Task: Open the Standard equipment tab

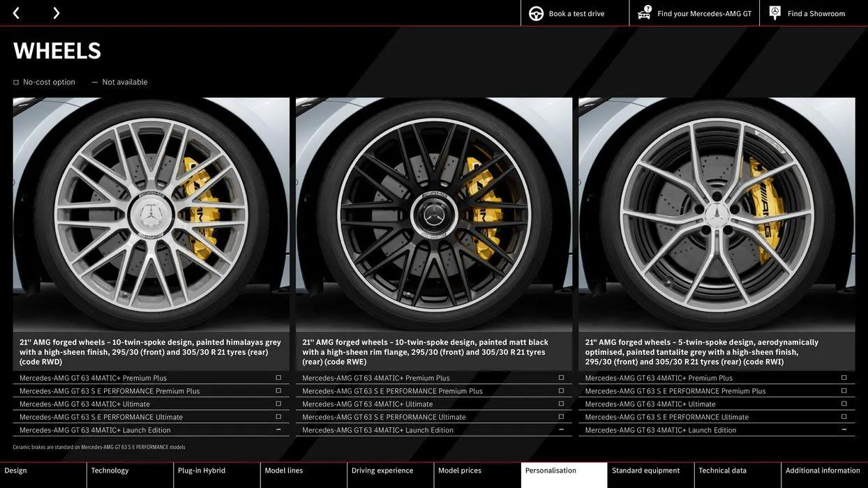Action: point(651,475)
